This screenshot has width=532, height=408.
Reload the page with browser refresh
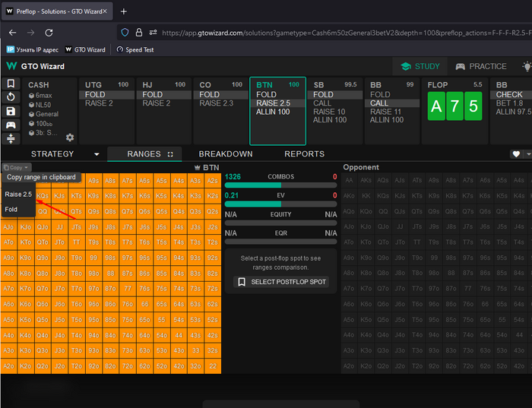coord(49,33)
